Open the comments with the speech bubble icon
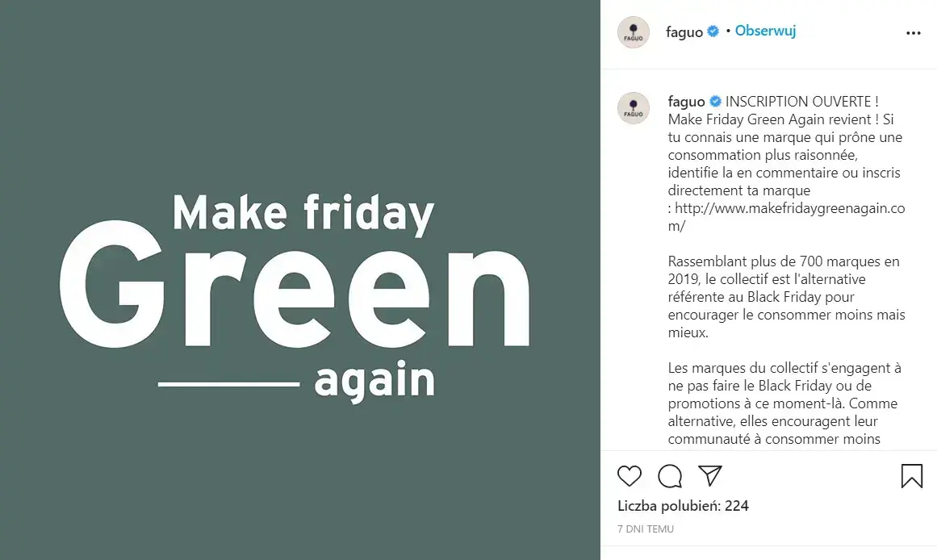 (669, 476)
